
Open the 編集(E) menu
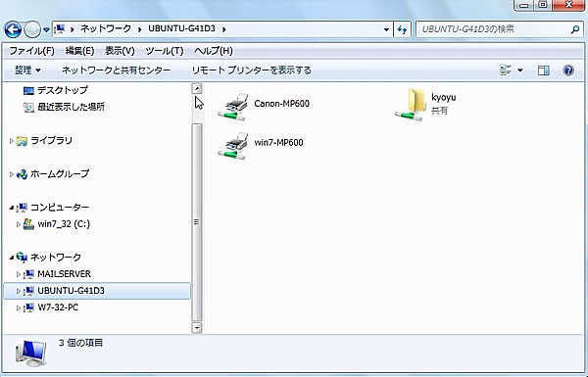click(x=79, y=51)
